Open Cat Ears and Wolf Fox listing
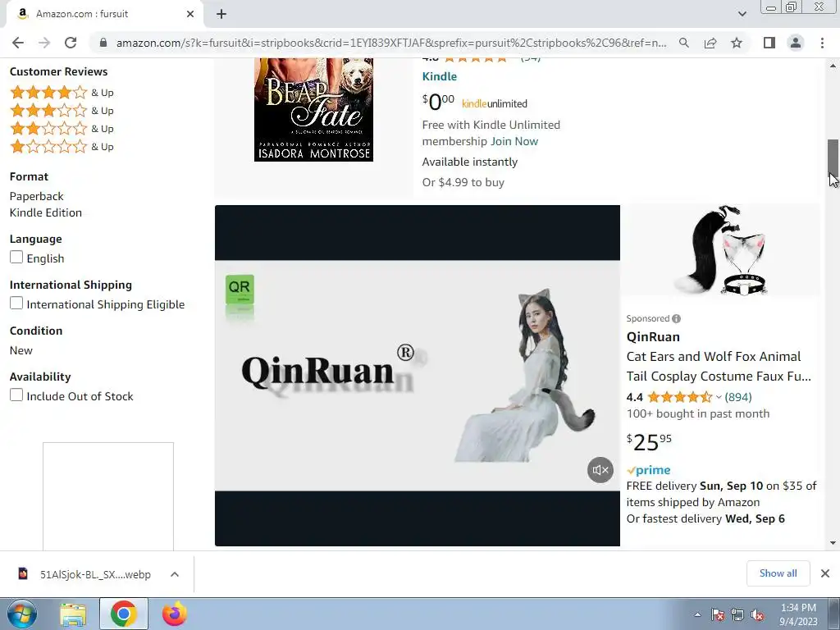Viewport: 840px width, 630px height. (x=719, y=367)
